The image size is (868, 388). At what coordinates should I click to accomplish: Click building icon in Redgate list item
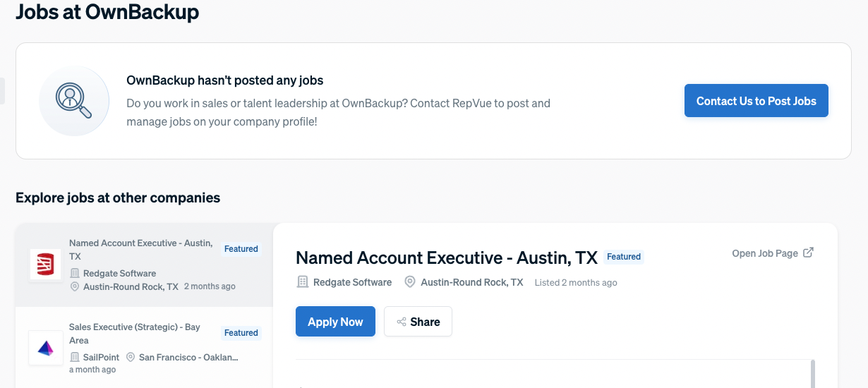pos(75,273)
